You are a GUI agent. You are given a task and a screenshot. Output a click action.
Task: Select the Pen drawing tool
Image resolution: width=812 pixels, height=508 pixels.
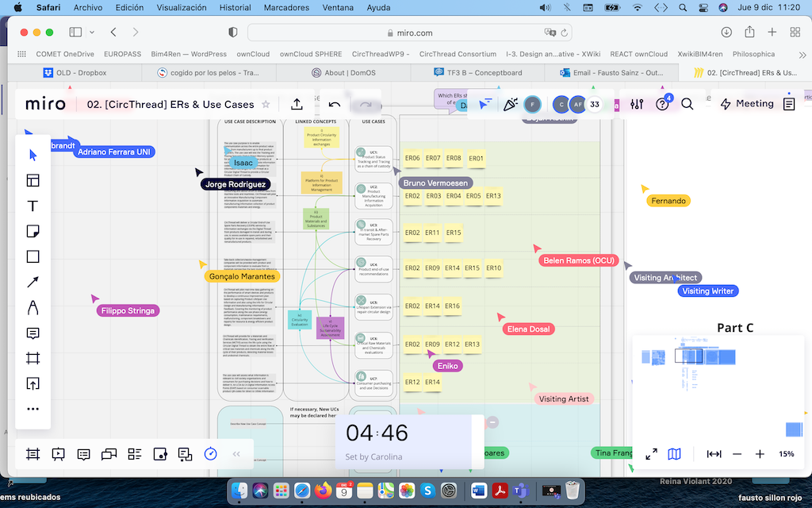(33, 307)
